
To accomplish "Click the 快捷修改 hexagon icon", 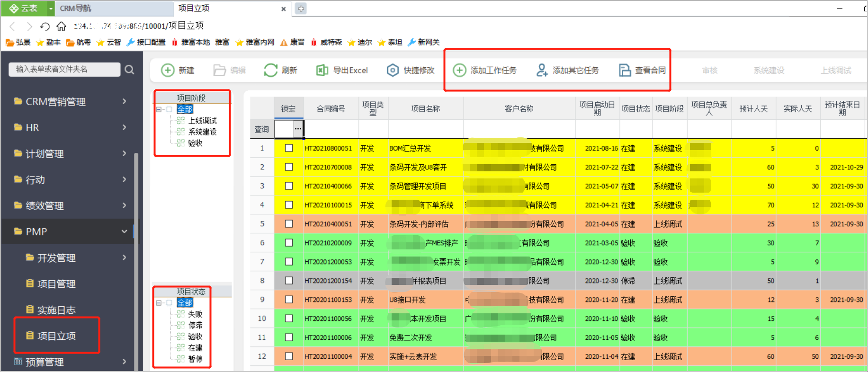I will (393, 70).
